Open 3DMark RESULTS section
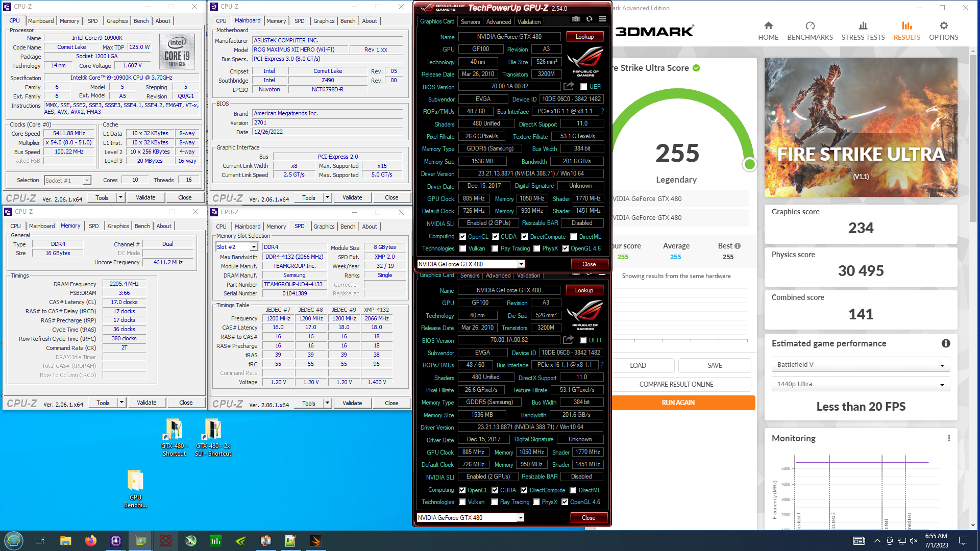 (907, 31)
